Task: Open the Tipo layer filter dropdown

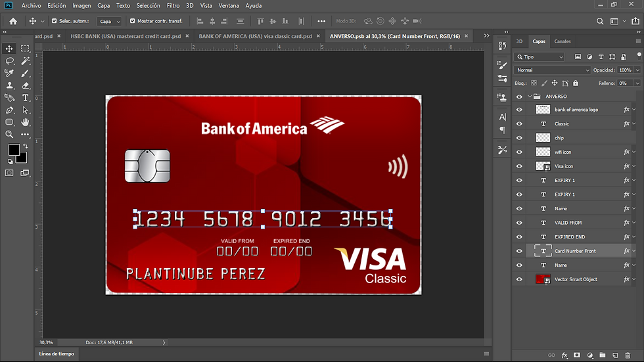Action: pos(540,57)
